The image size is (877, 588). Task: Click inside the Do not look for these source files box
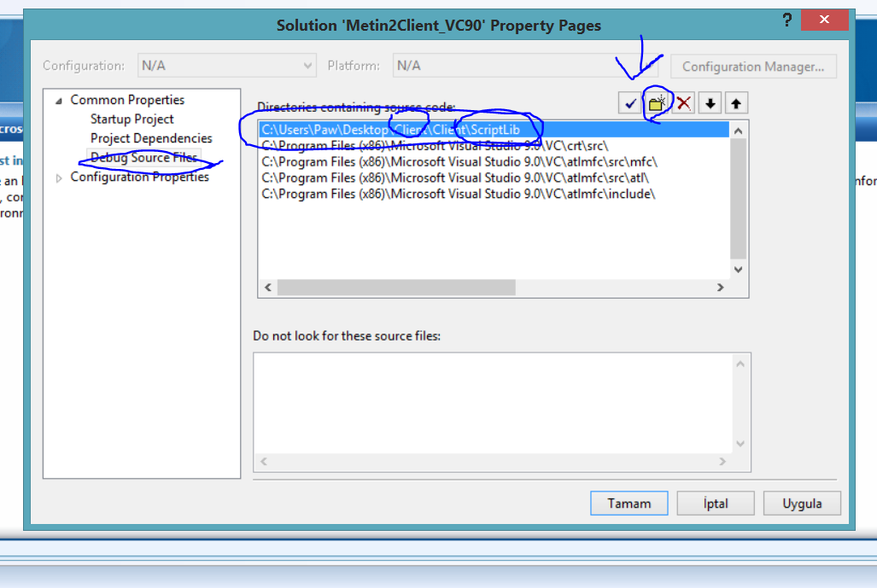[494, 404]
